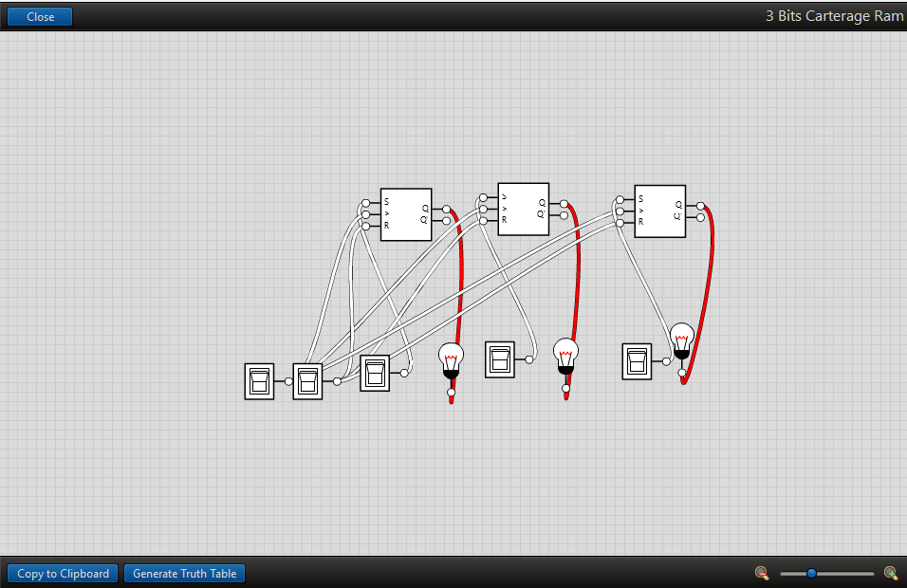907x588 pixels.
Task: Toggle the third switch from left
Action: coord(375,373)
